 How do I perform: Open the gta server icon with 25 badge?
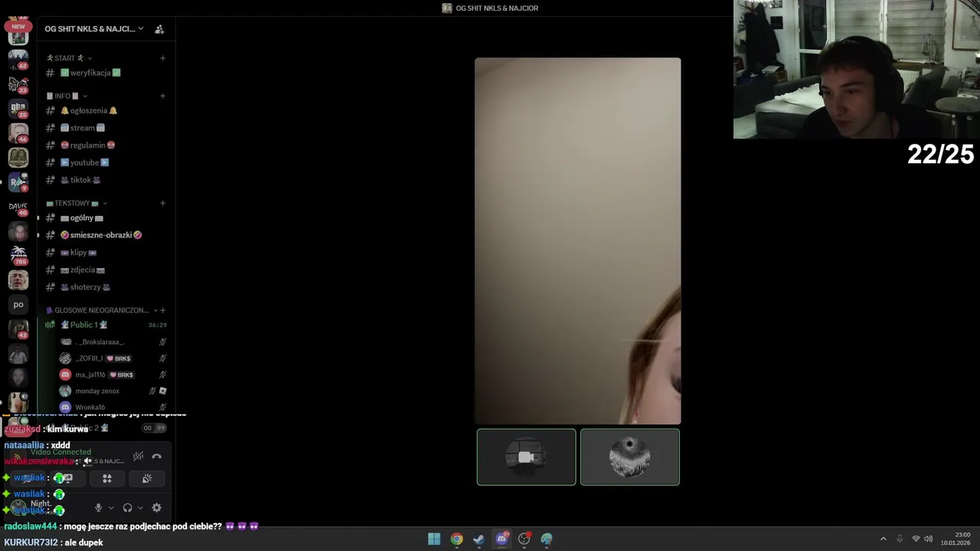coord(18,108)
